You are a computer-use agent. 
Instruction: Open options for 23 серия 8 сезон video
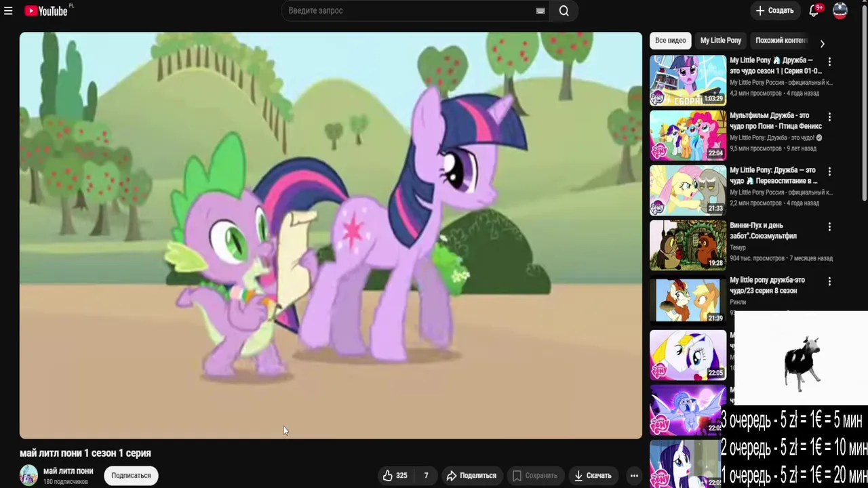point(829,281)
